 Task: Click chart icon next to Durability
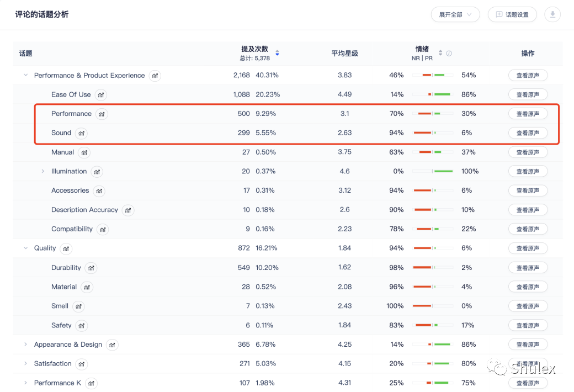91,268
